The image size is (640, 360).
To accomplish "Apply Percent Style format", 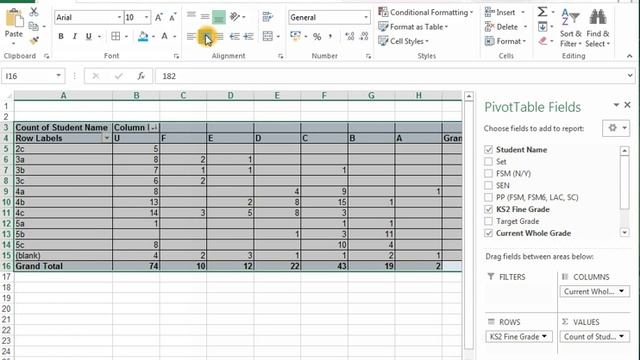I will coord(317,37).
